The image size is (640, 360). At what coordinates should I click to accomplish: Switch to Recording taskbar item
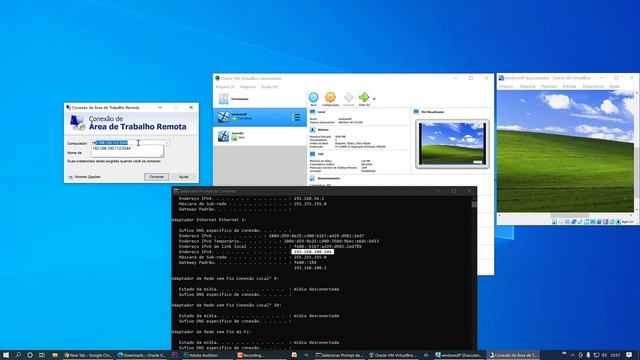(x=262, y=355)
